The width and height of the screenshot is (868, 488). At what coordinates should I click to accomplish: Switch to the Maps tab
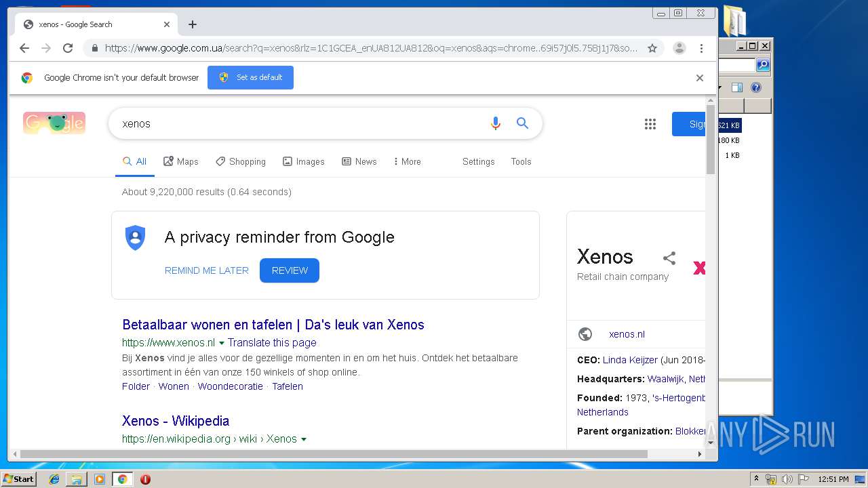pyautogui.click(x=181, y=162)
